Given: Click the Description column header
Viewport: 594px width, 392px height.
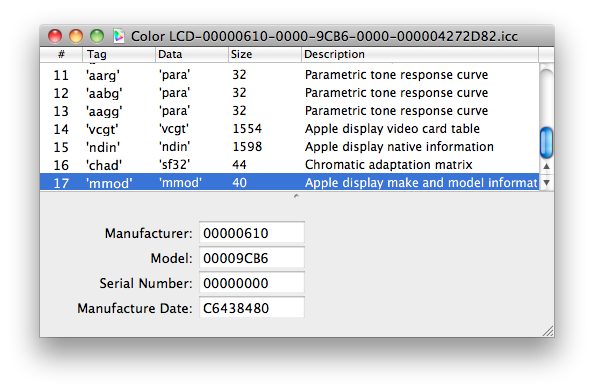Looking at the screenshot, I should click(420, 55).
